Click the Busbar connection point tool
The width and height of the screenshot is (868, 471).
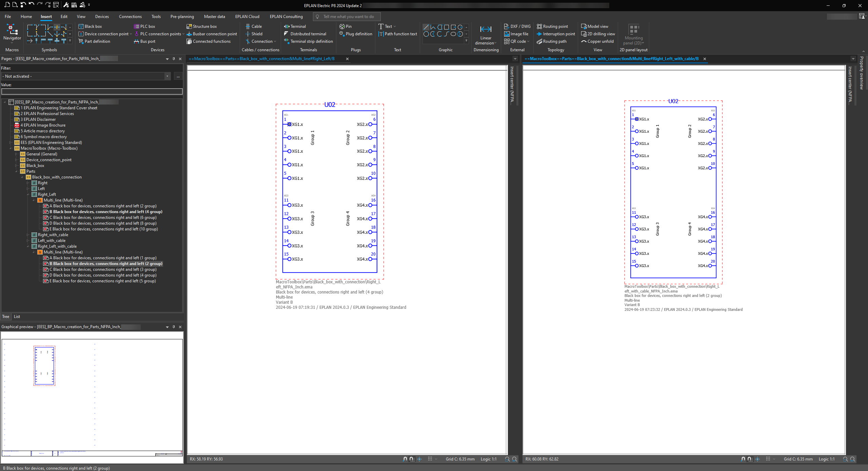pyautogui.click(x=212, y=34)
